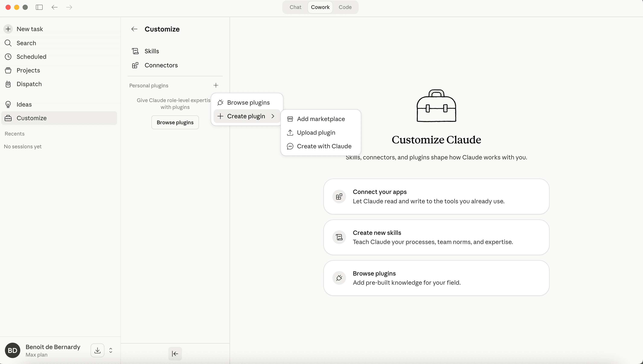Open the Connect your apps card

436,196
